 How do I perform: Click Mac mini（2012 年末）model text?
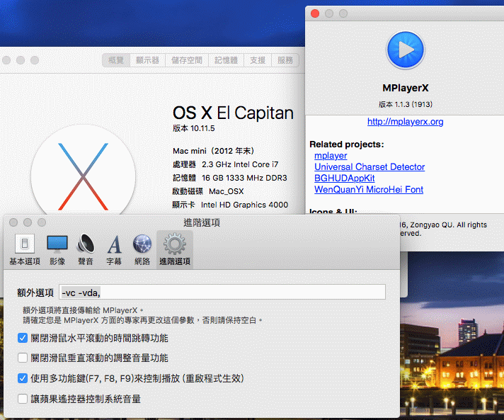tap(213, 151)
